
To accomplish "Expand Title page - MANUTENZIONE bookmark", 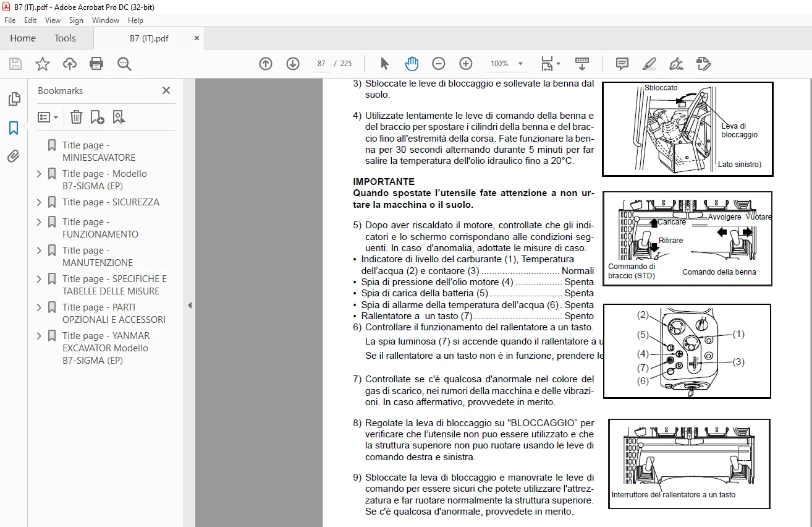I will point(40,251).
